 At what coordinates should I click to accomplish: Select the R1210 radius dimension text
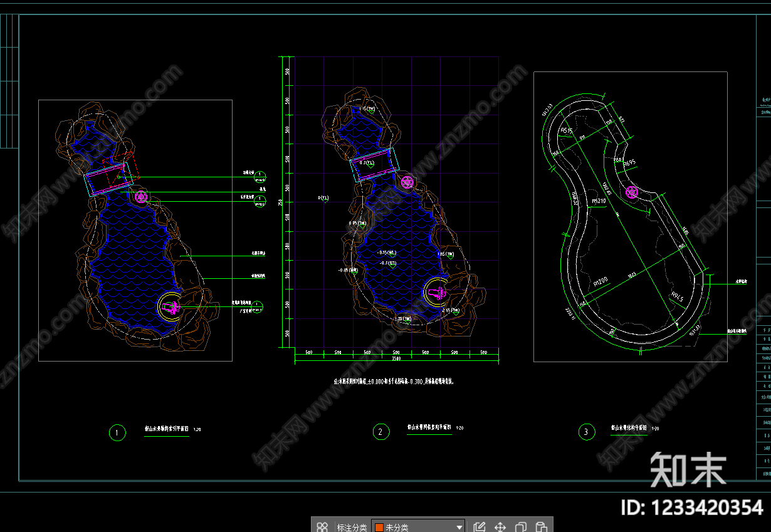pos(598,201)
